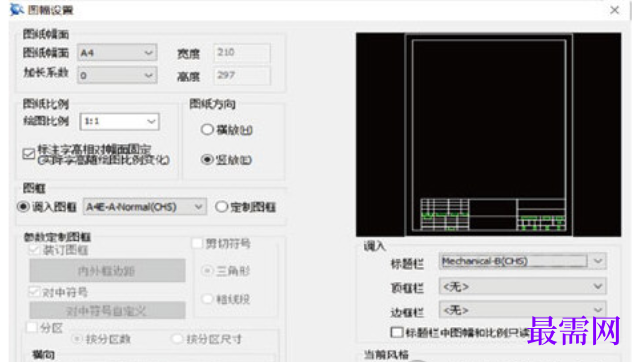Screen dimensions: 639x362
Task: Open the 标题栏 Mechanical-B(CHS) dropdown
Action: tap(522, 261)
